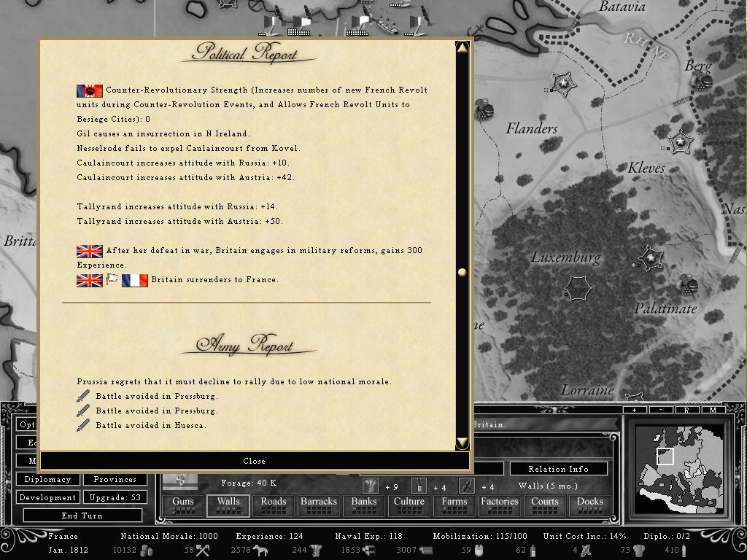Image resolution: width=747 pixels, height=560 pixels.
Task: Close the report window
Action: coord(255,461)
